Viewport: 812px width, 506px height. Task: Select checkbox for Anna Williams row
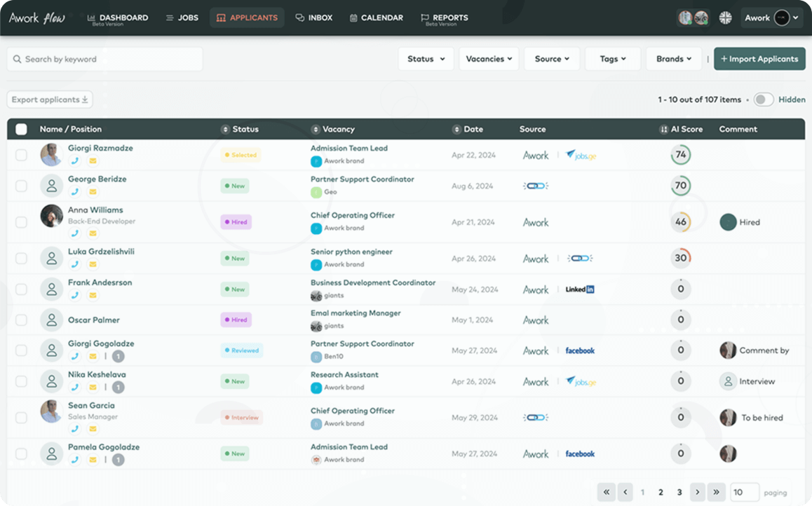coord(21,222)
